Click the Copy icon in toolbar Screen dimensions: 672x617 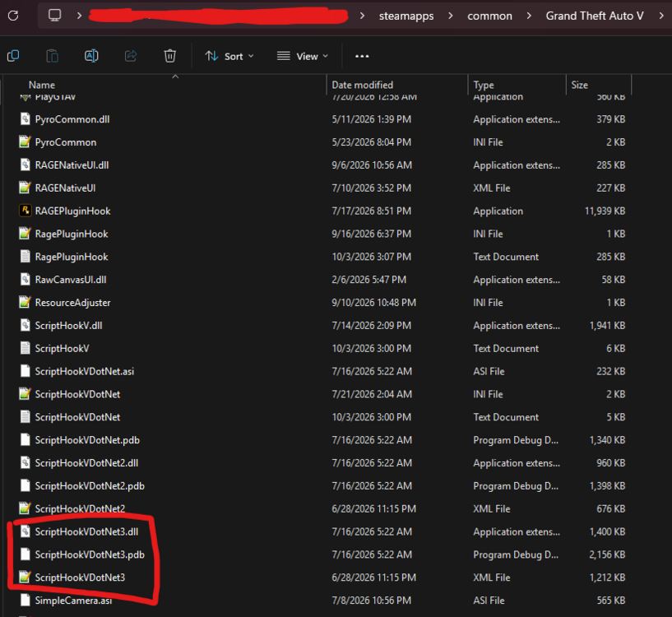pyautogui.click(x=13, y=56)
